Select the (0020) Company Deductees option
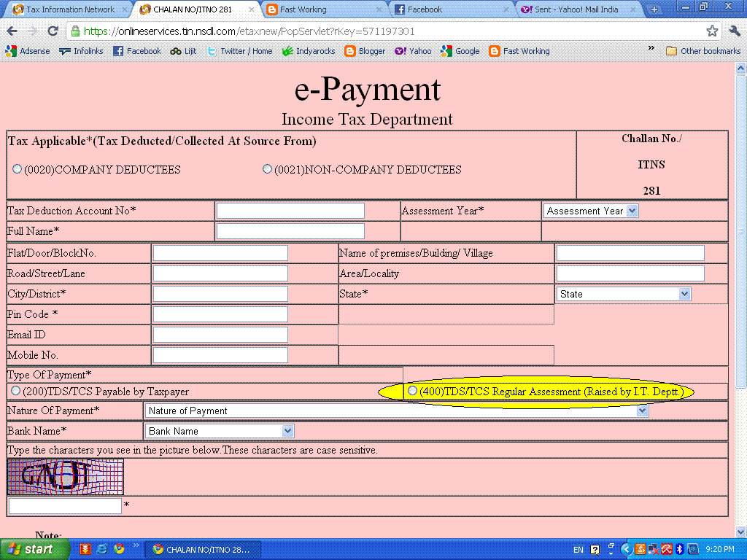The width and height of the screenshot is (747, 560). pos(16,168)
